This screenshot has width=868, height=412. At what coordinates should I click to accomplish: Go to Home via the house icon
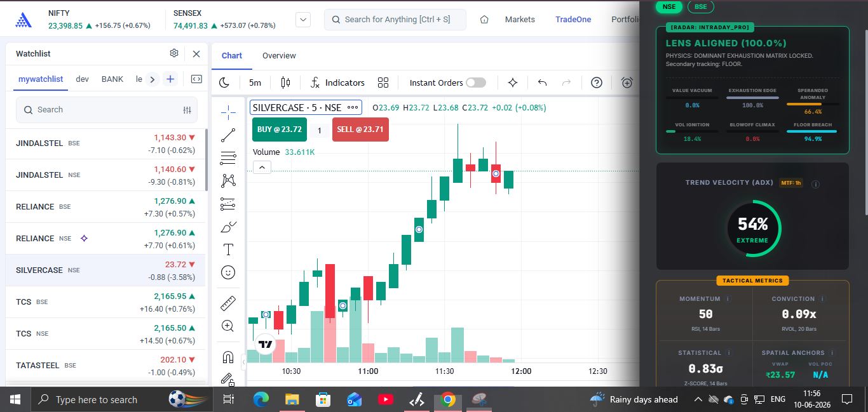(x=484, y=20)
